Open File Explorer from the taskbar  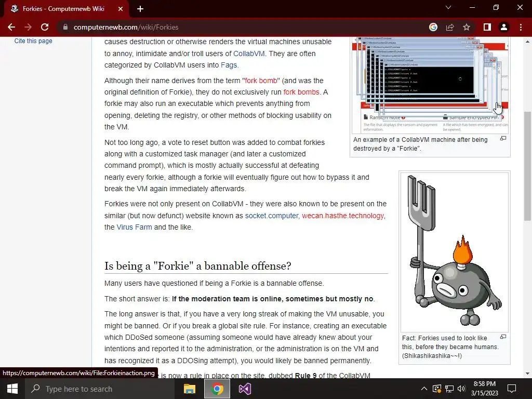click(190, 389)
